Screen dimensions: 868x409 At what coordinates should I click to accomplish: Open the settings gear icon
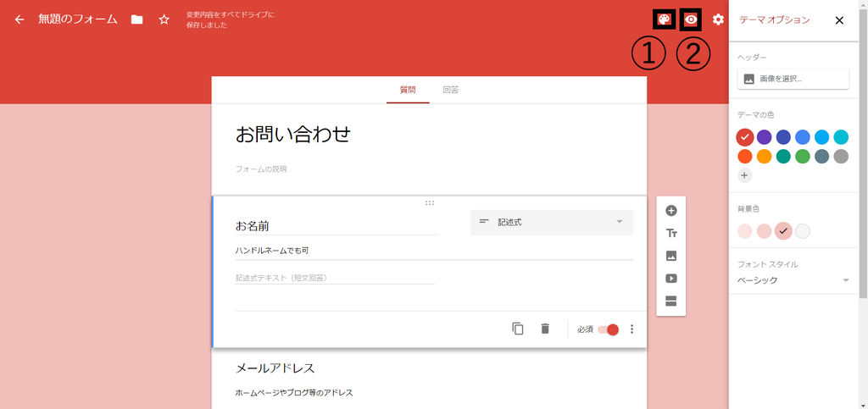click(x=718, y=19)
